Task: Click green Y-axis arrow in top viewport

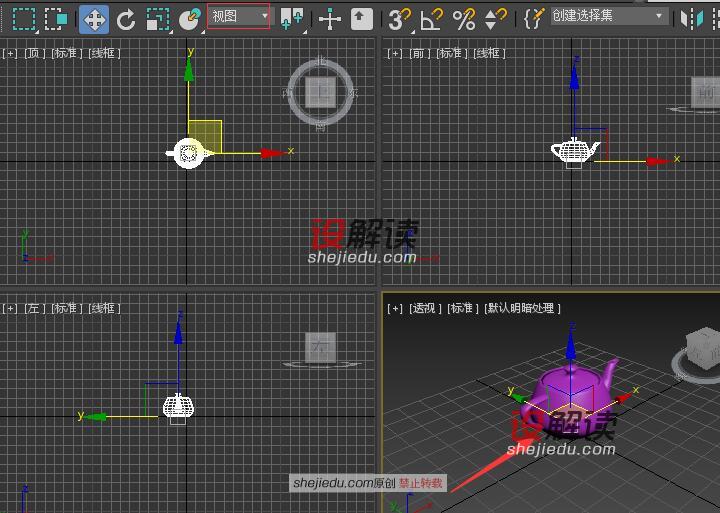Action: 189,69
